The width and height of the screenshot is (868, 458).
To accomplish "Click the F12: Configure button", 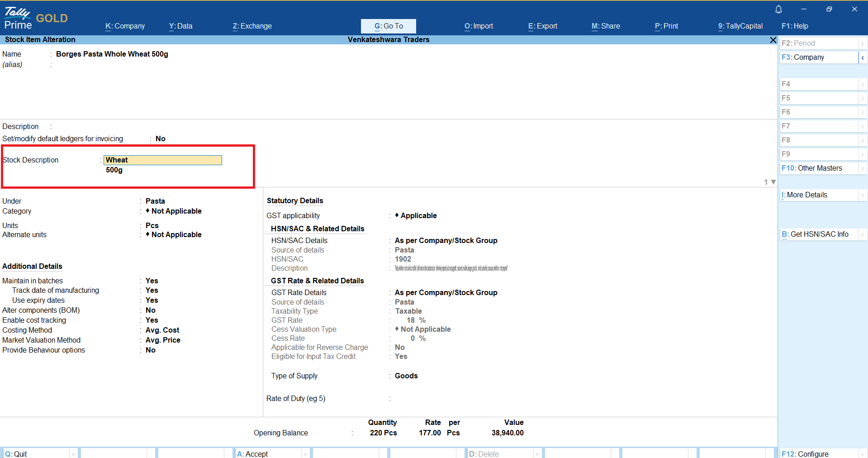I will click(x=805, y=453).
